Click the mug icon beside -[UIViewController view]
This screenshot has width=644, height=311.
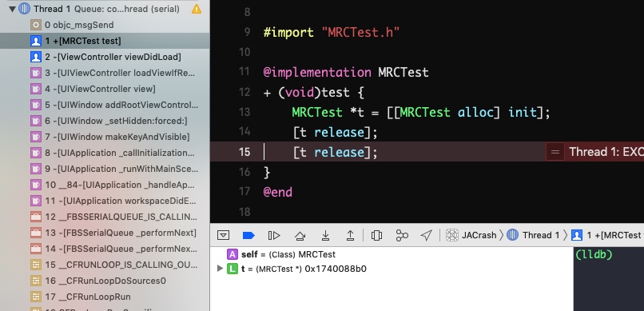[x=36, y=89]
